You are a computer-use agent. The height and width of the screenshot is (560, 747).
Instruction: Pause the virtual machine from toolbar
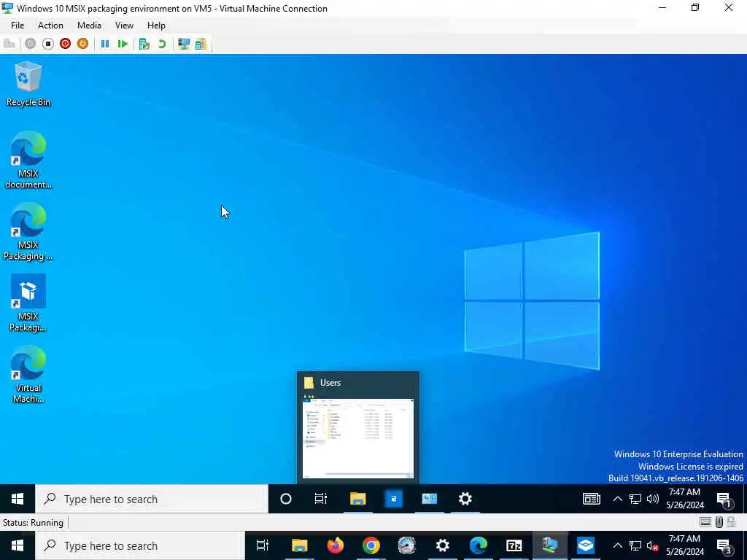[x=105, y=44]
